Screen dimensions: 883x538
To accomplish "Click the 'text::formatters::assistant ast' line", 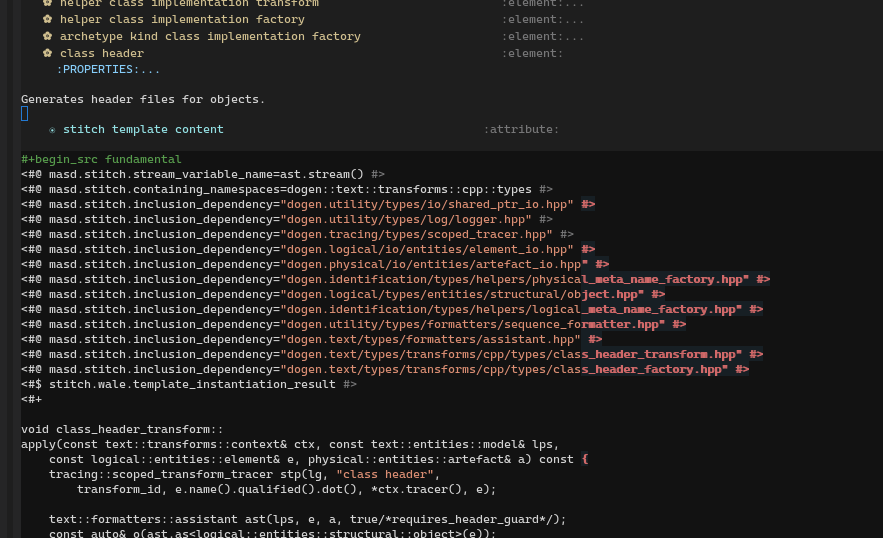I will click(x=307, y=519).
